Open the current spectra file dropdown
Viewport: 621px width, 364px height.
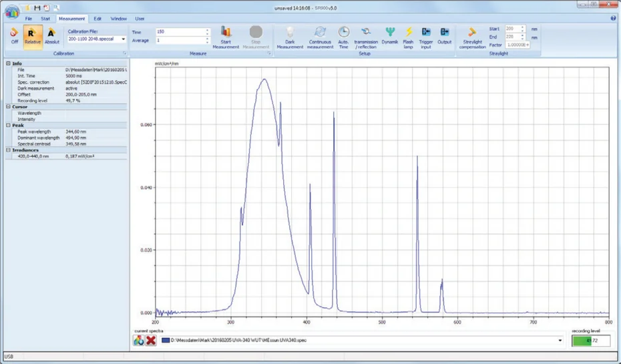(560, 340)
